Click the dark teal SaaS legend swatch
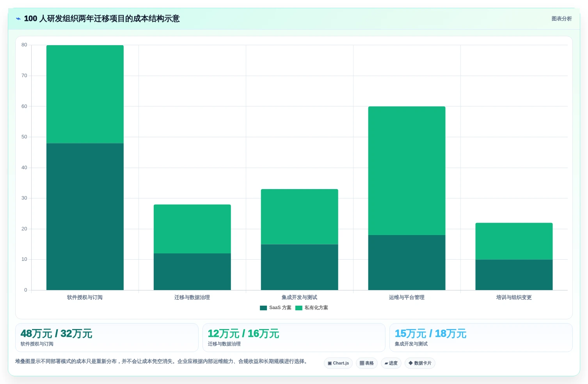Image resolution: width=588 pixels, height=384 pixels. click(263, 308)
